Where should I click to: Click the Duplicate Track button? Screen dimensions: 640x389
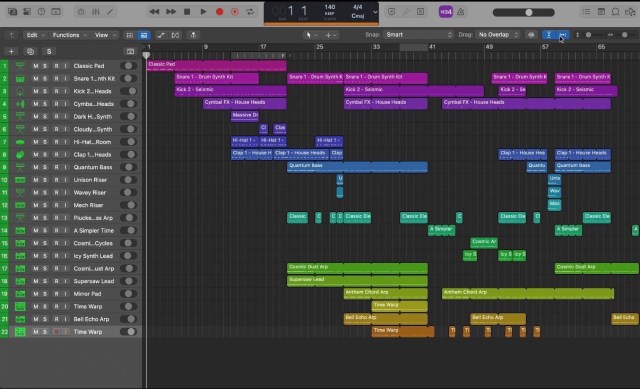[x=30, y=51]
